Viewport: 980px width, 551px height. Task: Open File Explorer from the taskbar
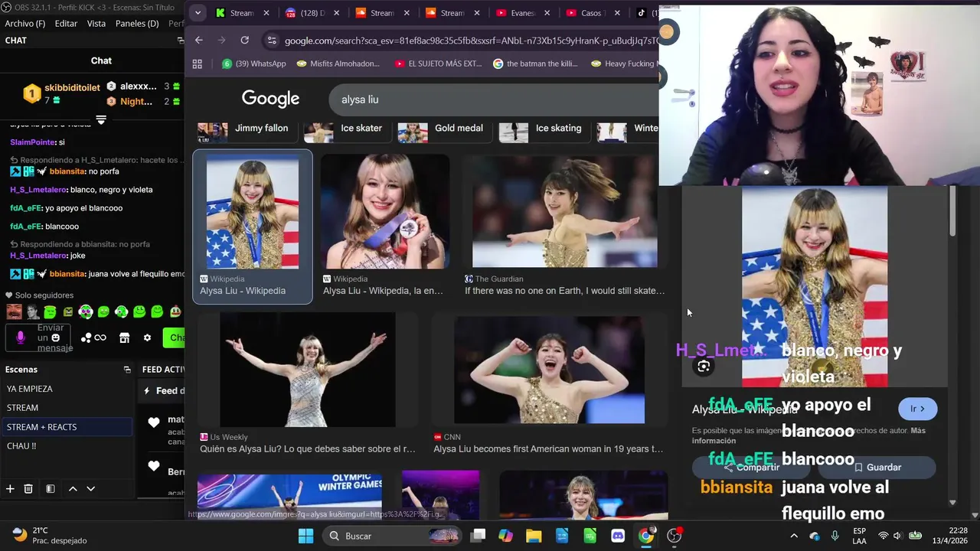(534, 536)
